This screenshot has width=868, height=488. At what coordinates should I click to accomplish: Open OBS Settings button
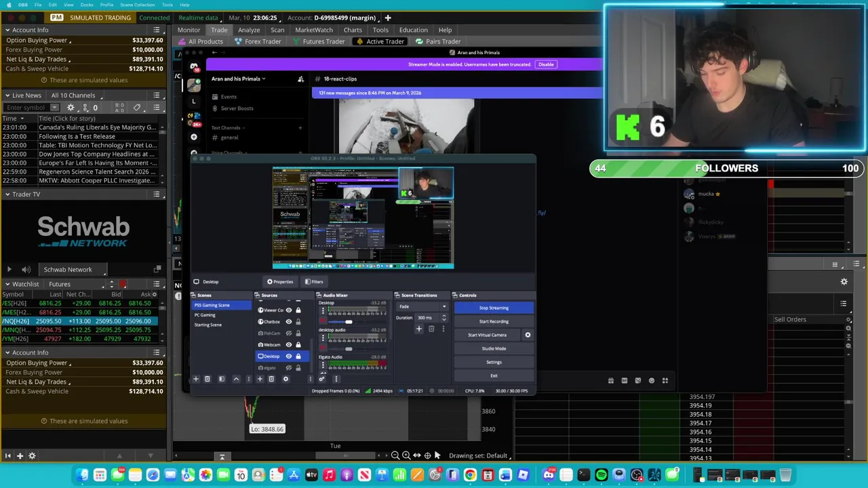[x=494, y=362]
